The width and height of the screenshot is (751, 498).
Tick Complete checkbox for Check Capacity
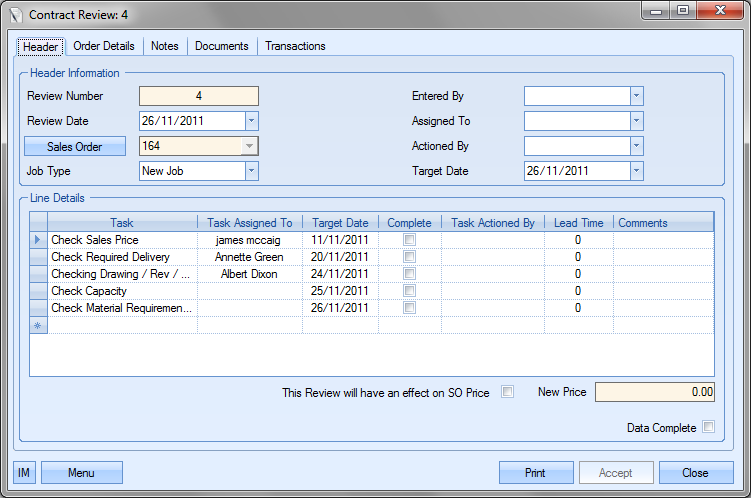pyautogui.click(x=409, y=291)
